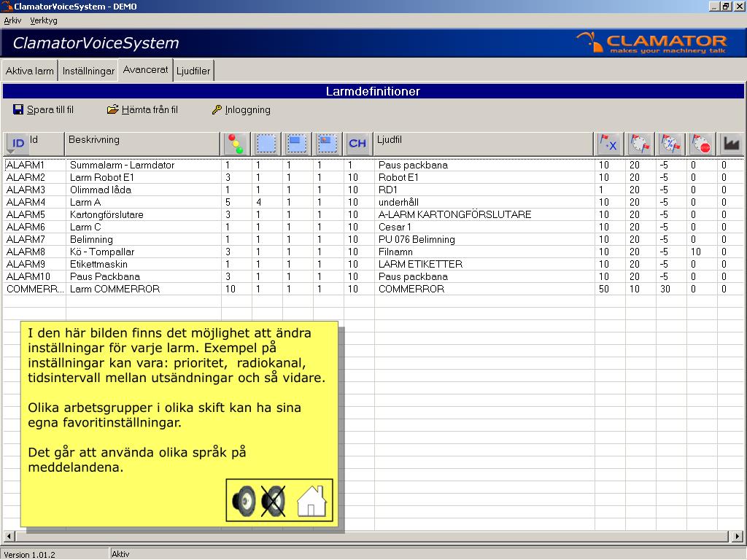
Task: Click the dashed circle with flag column icon
Action: point(639,144)
